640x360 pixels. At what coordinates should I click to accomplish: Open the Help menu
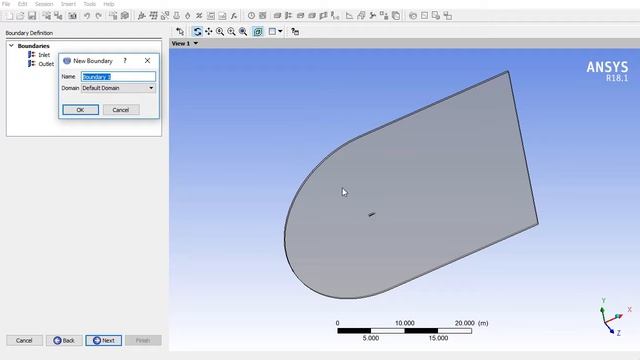coord(109,4)
